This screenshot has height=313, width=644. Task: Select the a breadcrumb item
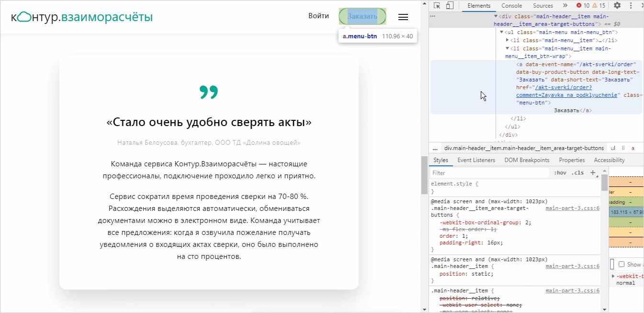pos(633,149)
